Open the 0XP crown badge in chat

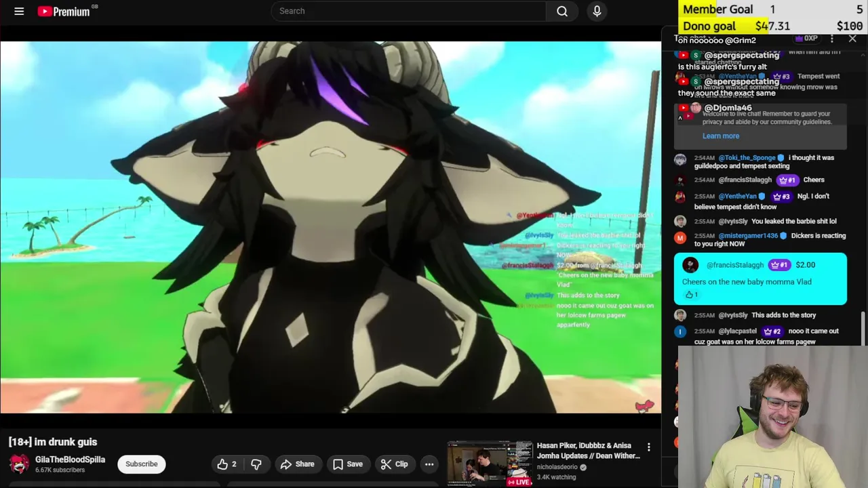click(x=806, y=39)
